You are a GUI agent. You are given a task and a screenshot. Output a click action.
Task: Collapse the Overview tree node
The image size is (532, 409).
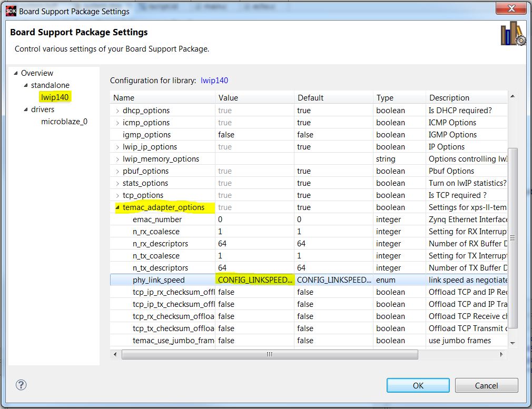point(16,73)
